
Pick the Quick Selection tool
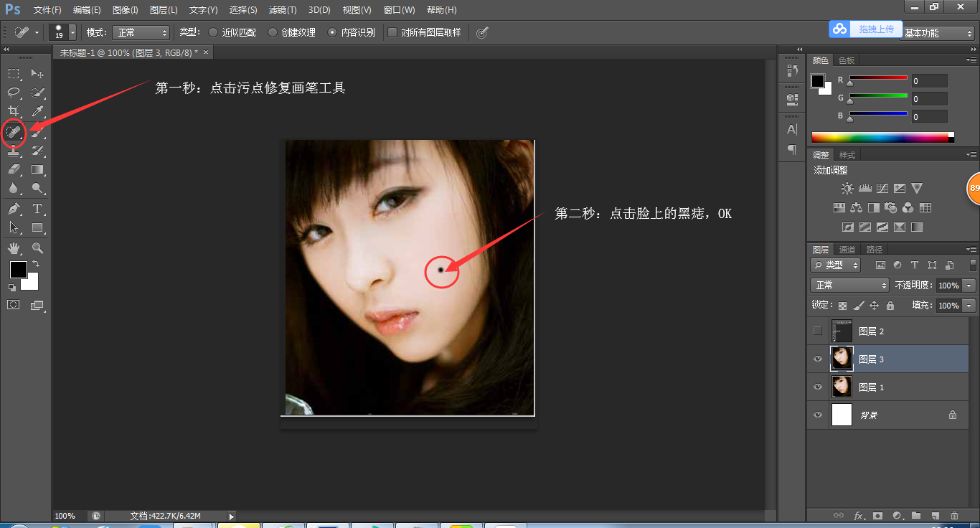(x=37, y=93)
